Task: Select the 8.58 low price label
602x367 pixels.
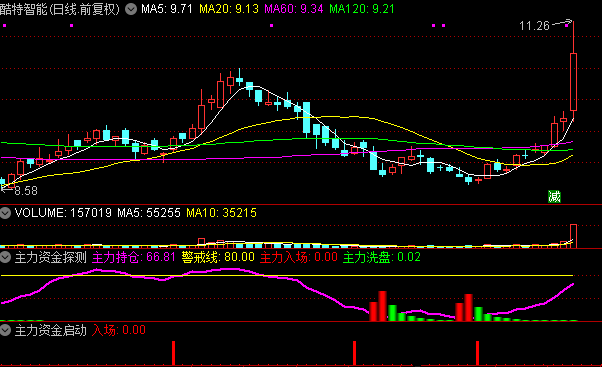Action: point(26,191)
